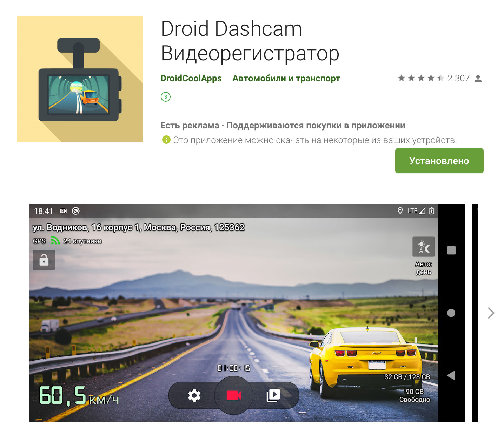Toggle the auto day/night mode icon

point(424,247)
